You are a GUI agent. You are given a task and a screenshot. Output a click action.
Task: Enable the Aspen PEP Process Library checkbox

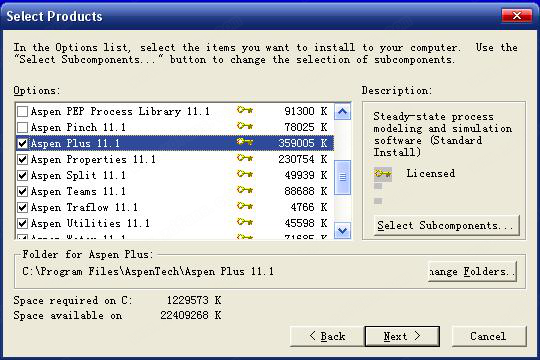point(22,111)
